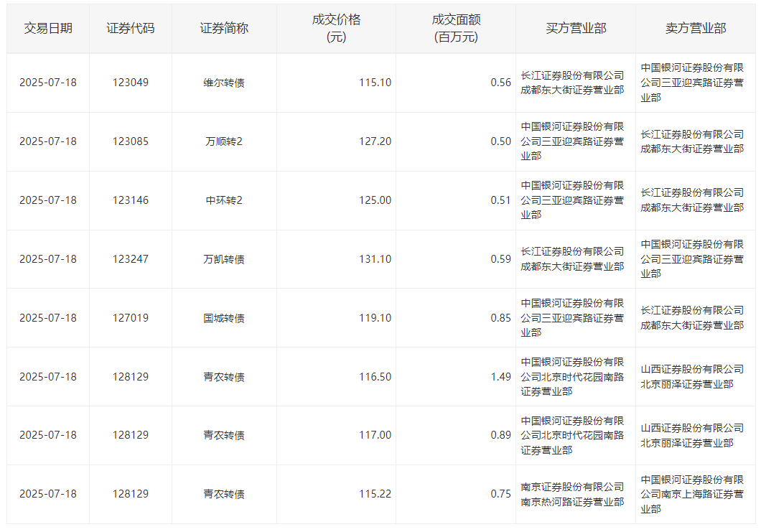This screenshot has height=532, width=761.
Task: Click buyer branch in the 116.50 row
Action: (572, 377)
